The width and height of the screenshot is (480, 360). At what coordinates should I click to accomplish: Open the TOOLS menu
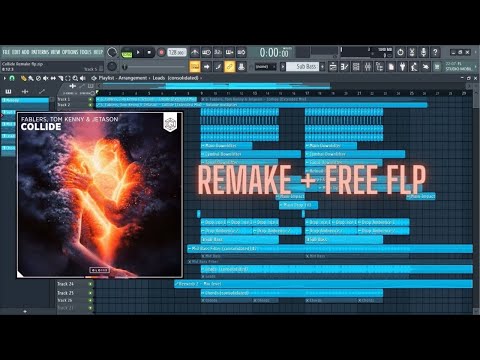[85, 52]
